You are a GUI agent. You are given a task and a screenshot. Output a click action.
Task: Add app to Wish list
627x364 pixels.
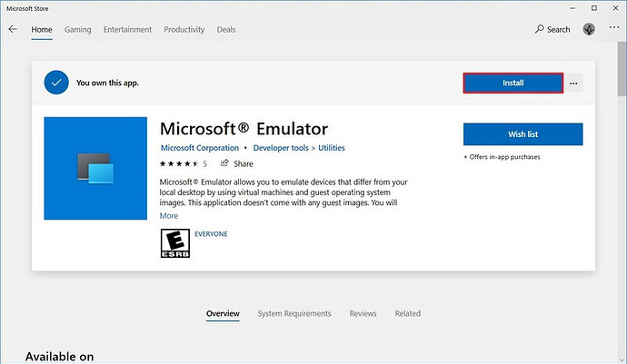pos(523,134)
